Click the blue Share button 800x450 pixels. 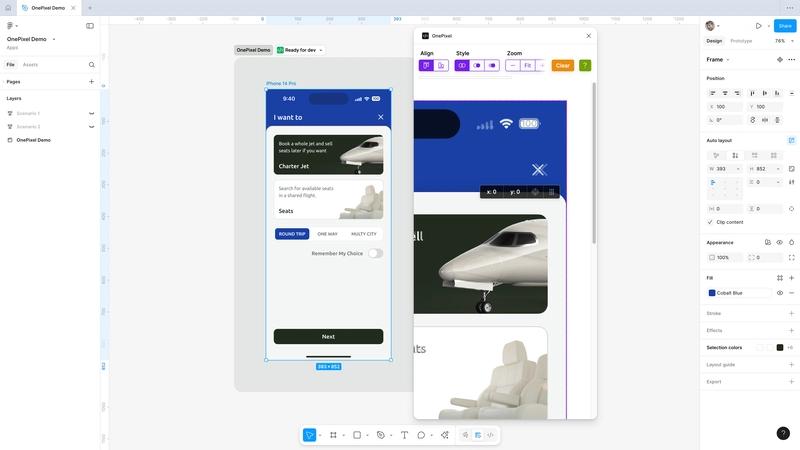point(785,26)
